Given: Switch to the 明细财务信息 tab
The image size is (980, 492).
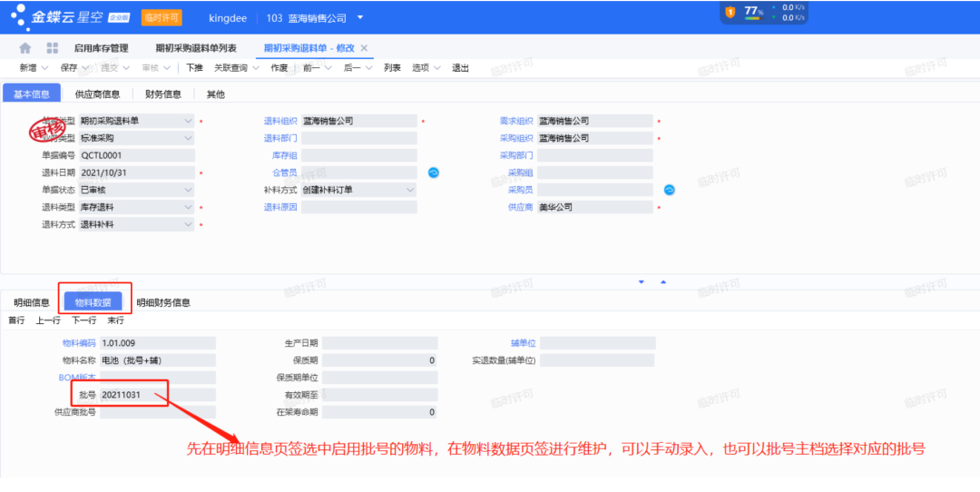Looking at the screenshot, I should point(163,302).
